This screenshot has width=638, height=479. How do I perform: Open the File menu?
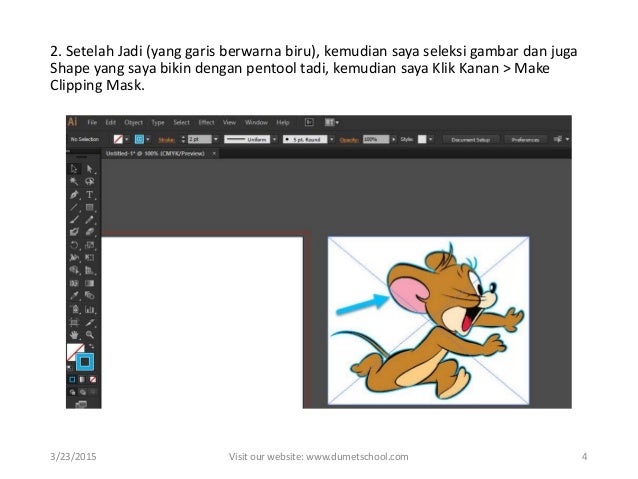[92, 122]
